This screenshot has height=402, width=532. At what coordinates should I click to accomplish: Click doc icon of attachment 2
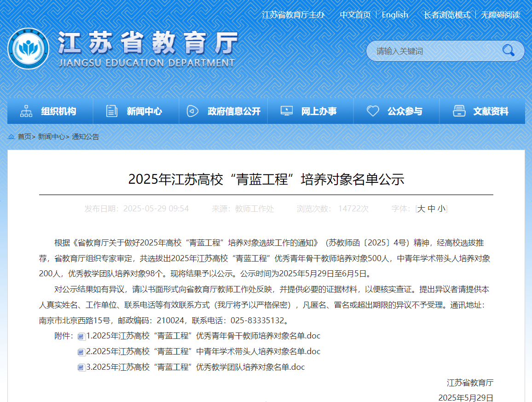(x=81, y=352)
